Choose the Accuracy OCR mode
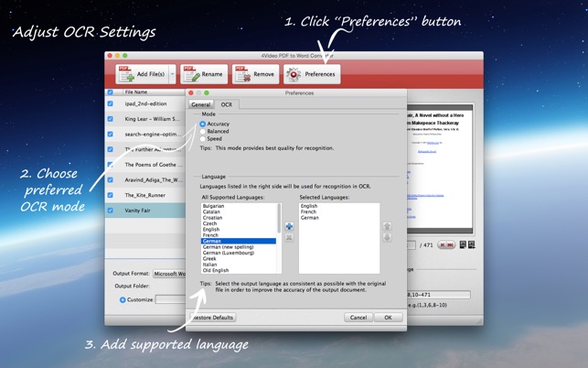 pos(202,124)
